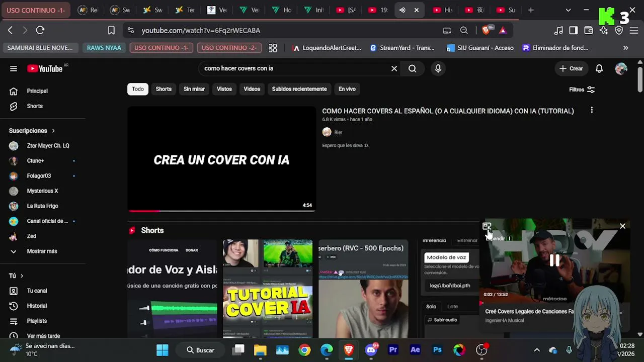Open more options for the Rier video
This screenshot has height=362, width=644.
point(592,110)
